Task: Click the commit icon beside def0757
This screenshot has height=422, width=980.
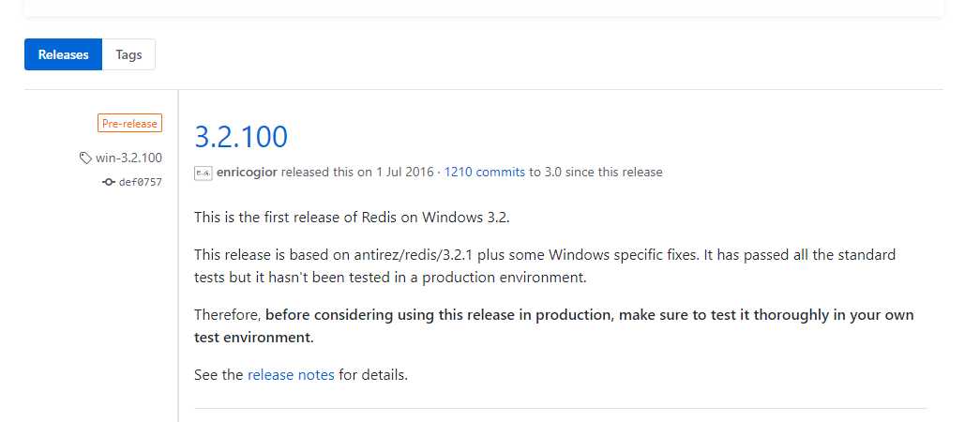Action: 109,182
